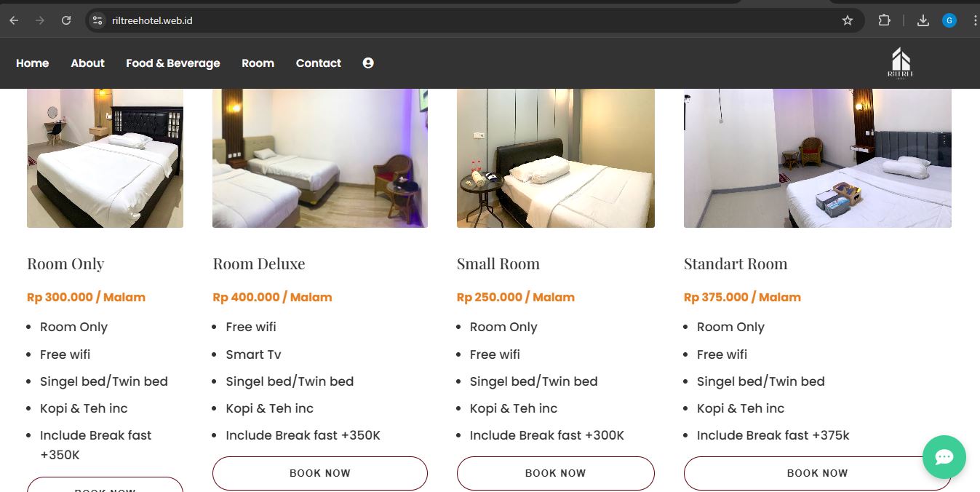Navigate to Food & Beverage

point(172,63)
